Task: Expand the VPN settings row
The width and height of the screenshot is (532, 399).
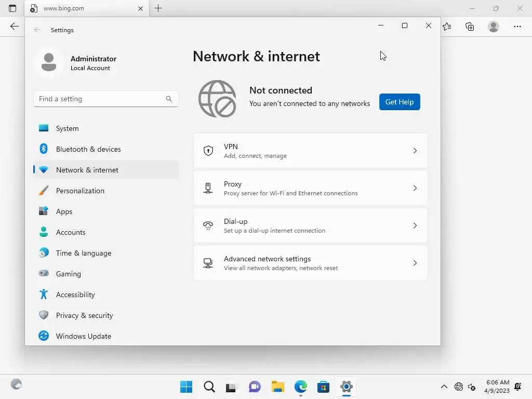Action: pyautogui.click(x=311, y=151)
